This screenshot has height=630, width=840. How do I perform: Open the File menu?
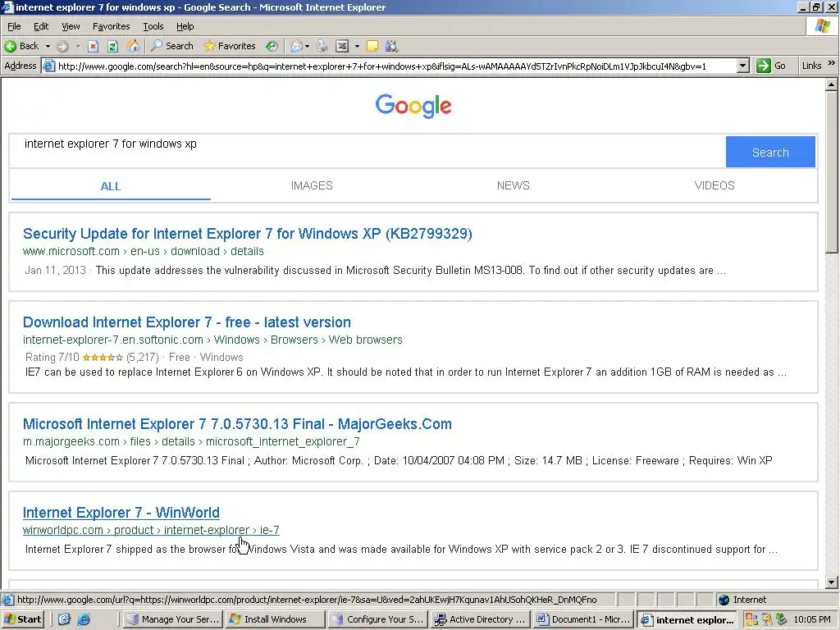(14, 26)
